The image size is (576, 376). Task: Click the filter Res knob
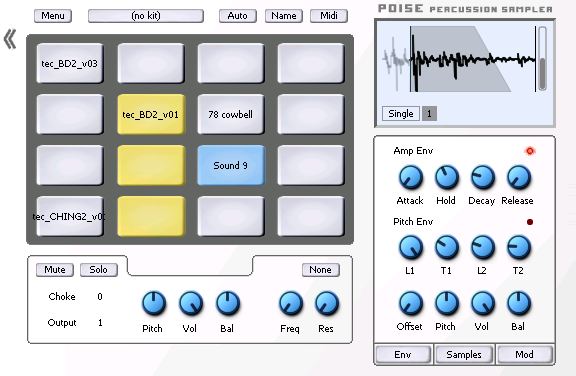click(x=327, y=303)
